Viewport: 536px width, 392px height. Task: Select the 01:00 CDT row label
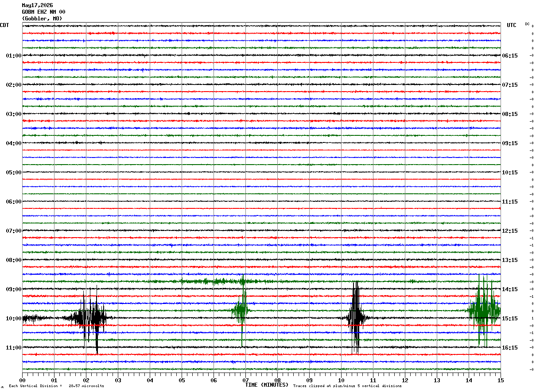click(14, 56)
